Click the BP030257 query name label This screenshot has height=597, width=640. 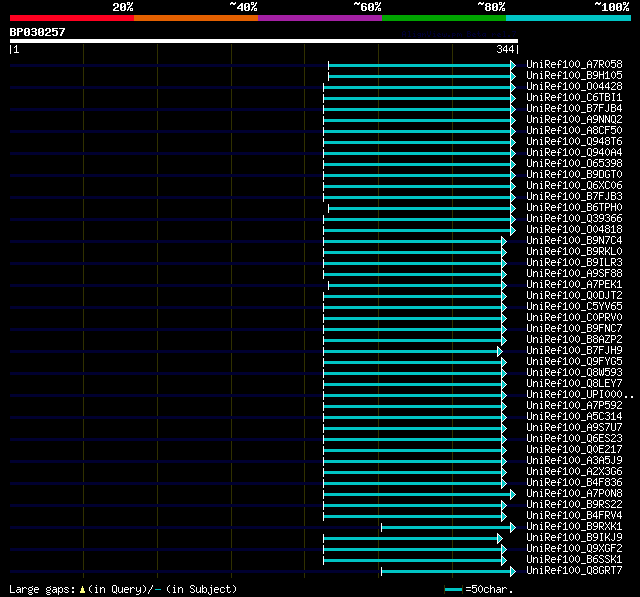[38, 32]
